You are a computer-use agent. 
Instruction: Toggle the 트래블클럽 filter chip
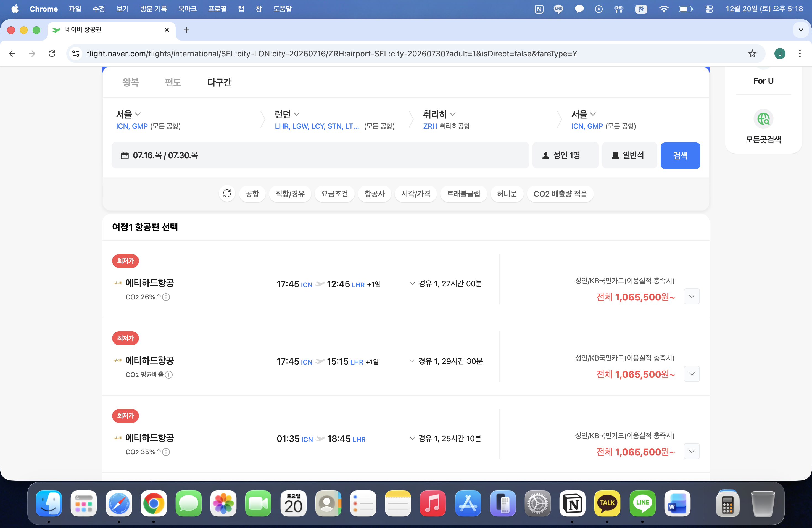click(x=463, y=194)
